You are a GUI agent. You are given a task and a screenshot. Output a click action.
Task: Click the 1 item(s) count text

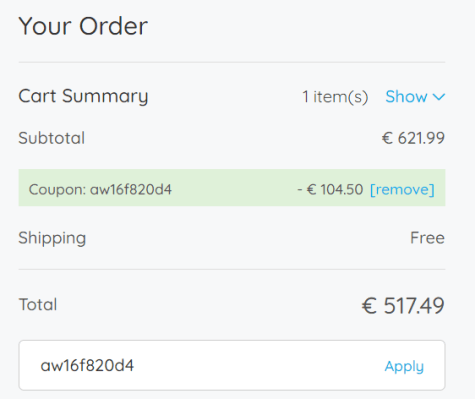[x=335, y=97]
